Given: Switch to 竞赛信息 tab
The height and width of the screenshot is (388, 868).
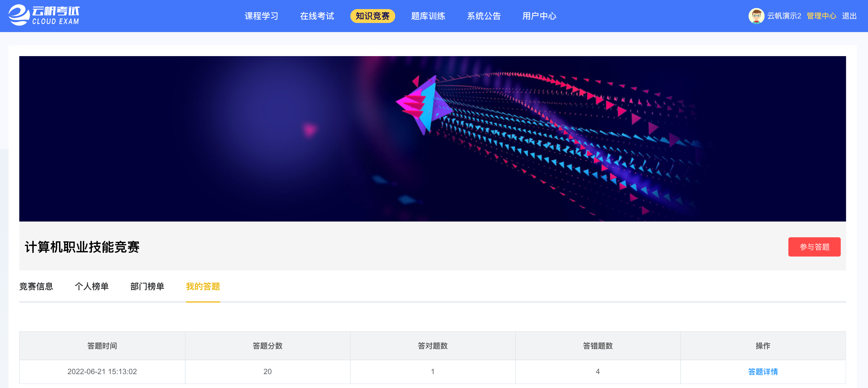Looking at the screenshot, I should [36, 286].
